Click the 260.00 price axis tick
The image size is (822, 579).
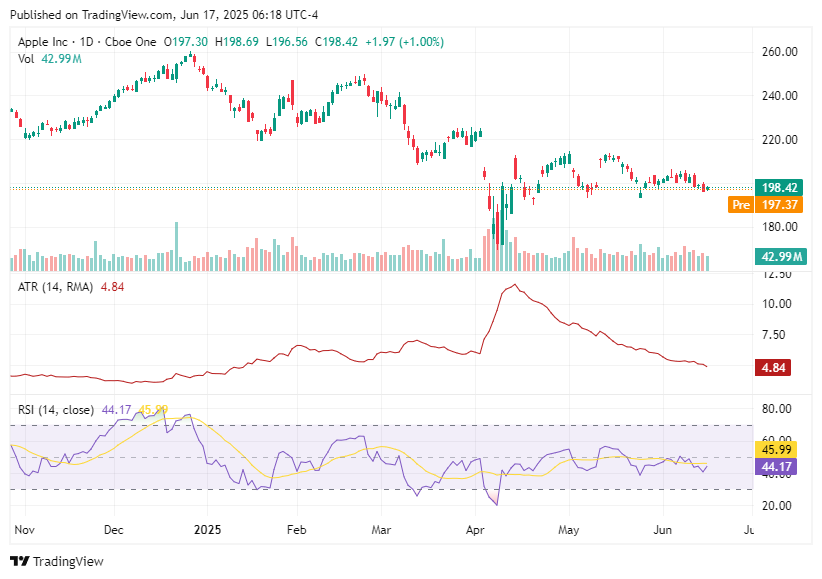tap(780, 52)
